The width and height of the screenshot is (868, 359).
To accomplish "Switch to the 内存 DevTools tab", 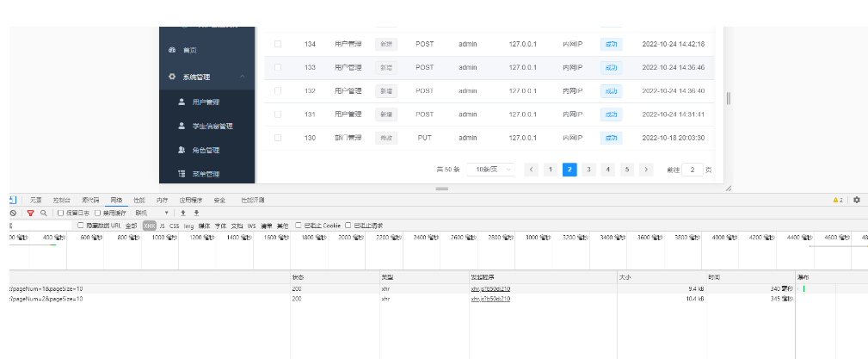I will pos(163,200).
